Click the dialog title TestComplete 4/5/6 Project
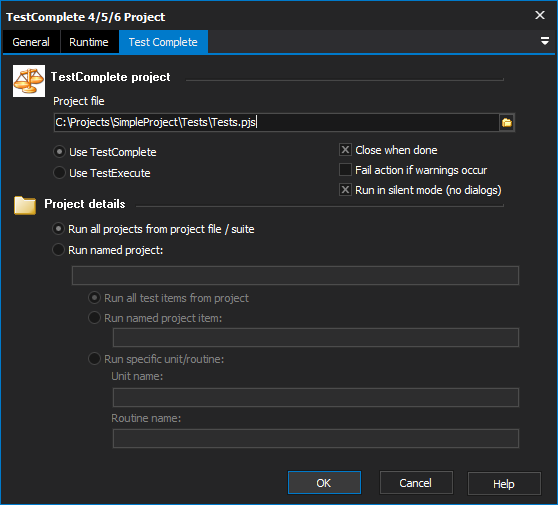Viewport: 558px width, 505px height. [x=86, y=17]
